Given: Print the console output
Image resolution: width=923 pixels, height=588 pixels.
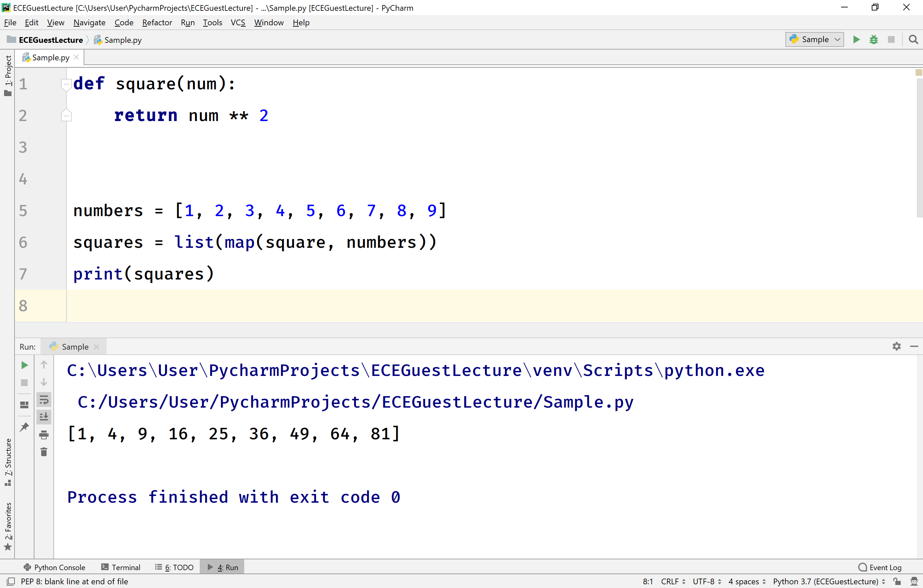Looking at the screenshot, I should coord(44,434).
